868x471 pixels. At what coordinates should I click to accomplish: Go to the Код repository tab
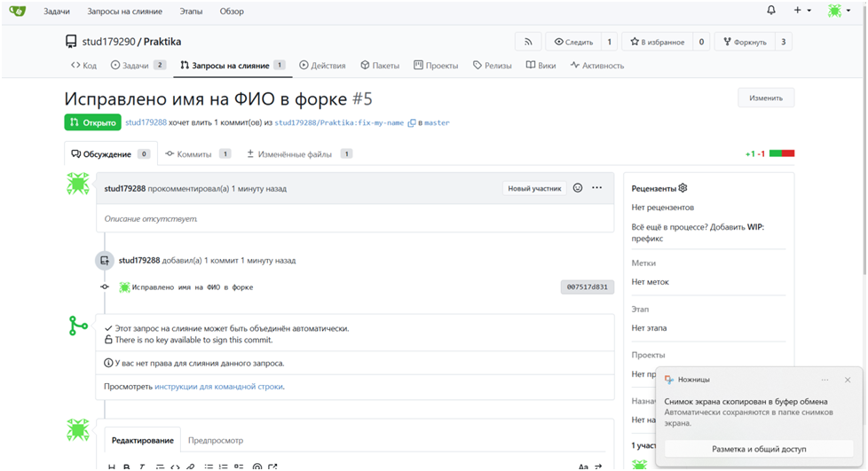[x=83, y=66]
